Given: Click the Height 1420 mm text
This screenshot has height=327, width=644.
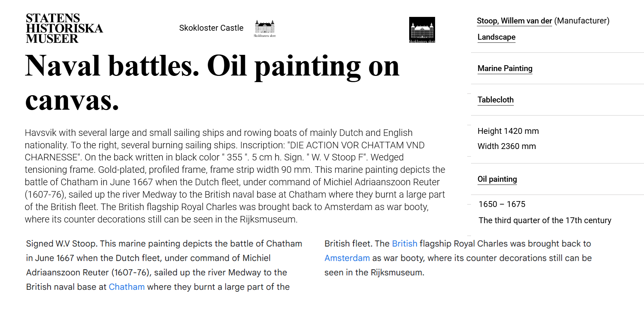Looking at the screenshot, I should click(x=508, y=131).
